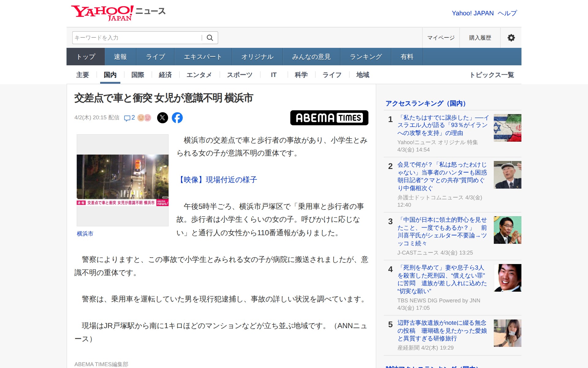588x368 pixels.
Task: Open トピックス一覧 link
Action: (x=492, y=75)
